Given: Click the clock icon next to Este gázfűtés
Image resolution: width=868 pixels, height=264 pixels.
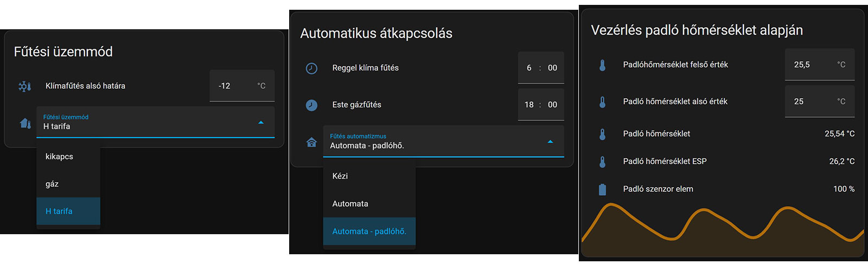Looking at the screenshot, I should (x=311, y=105).
